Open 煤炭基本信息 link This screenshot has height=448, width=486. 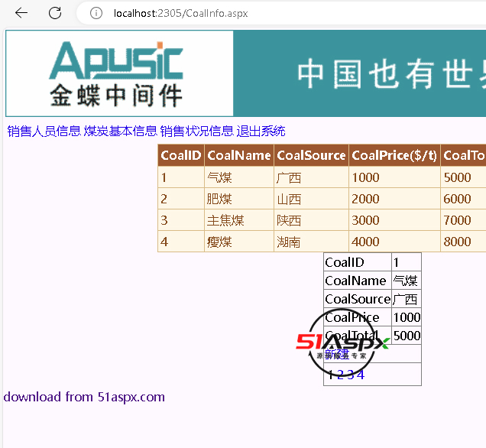coord(121,131)
